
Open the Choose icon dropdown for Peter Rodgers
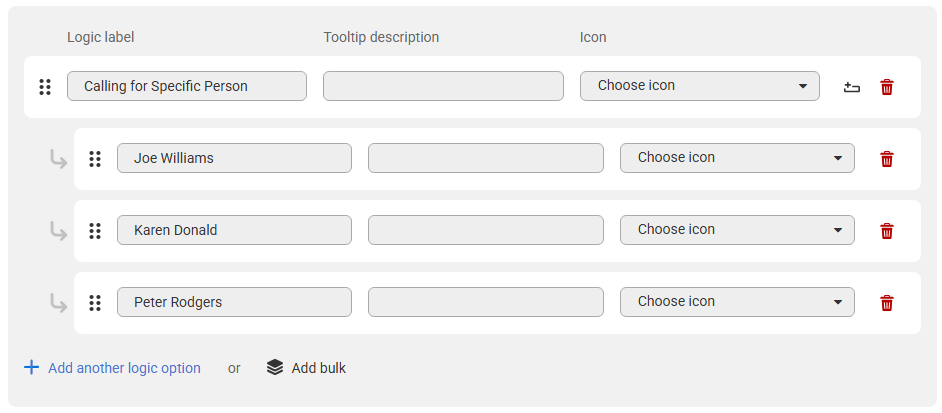[737, 302]
